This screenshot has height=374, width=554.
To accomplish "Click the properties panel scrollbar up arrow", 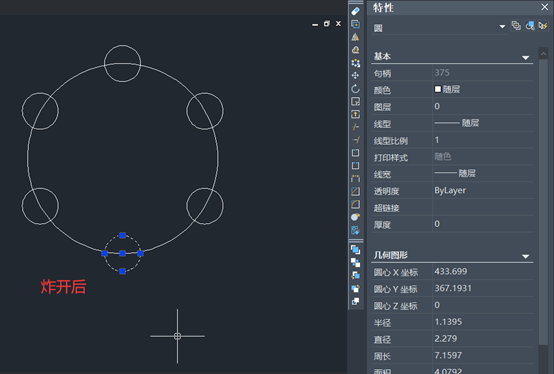I will pos(543,54).
